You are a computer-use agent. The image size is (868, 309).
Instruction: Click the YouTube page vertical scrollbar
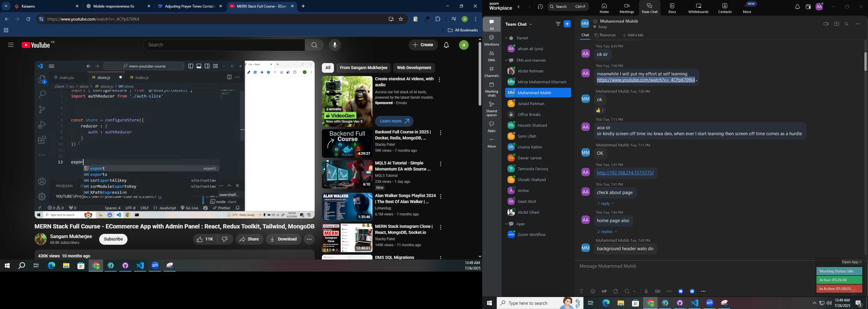click(x=480, y=74)
